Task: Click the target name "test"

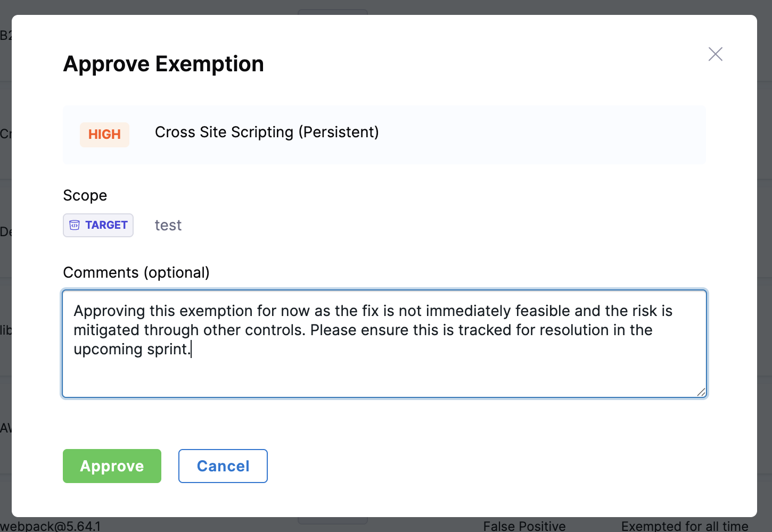Action: pyautogui.click(x=168, y=226)
